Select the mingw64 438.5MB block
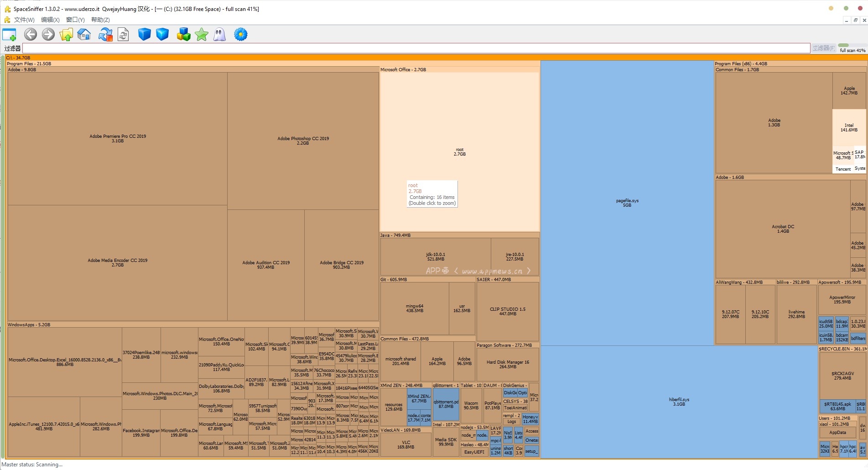The image size is (868, 470). pyautogui.click(x=415, y=308)
